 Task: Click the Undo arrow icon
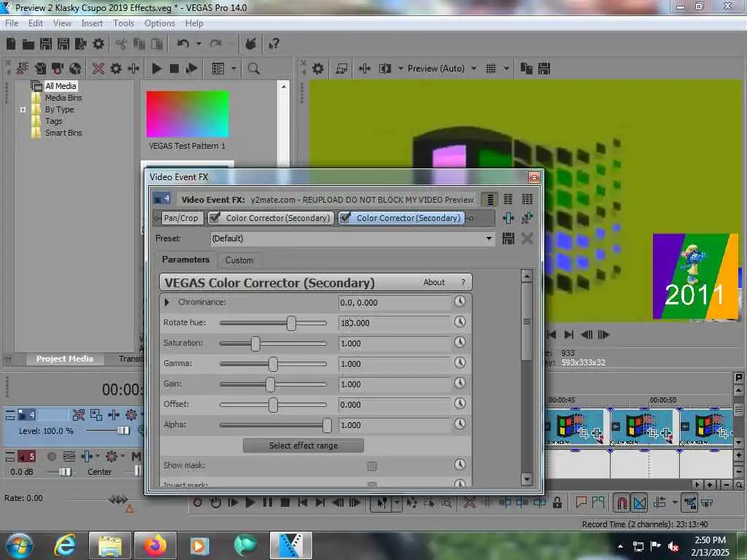point(183,44)
